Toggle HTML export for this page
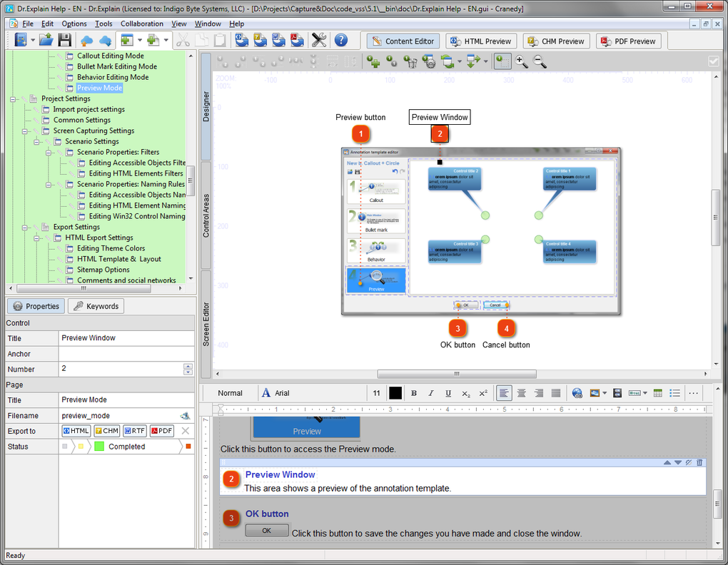728x565 pixels. pos(76,431)
